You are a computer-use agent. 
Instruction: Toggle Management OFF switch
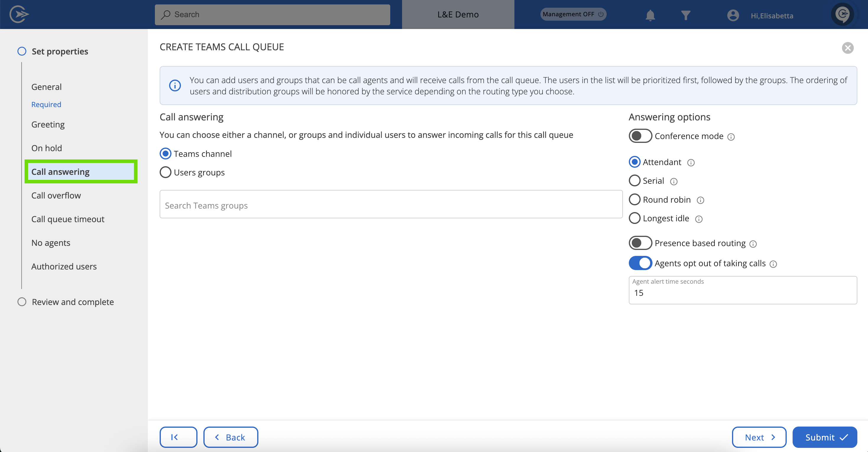(573, 14)
